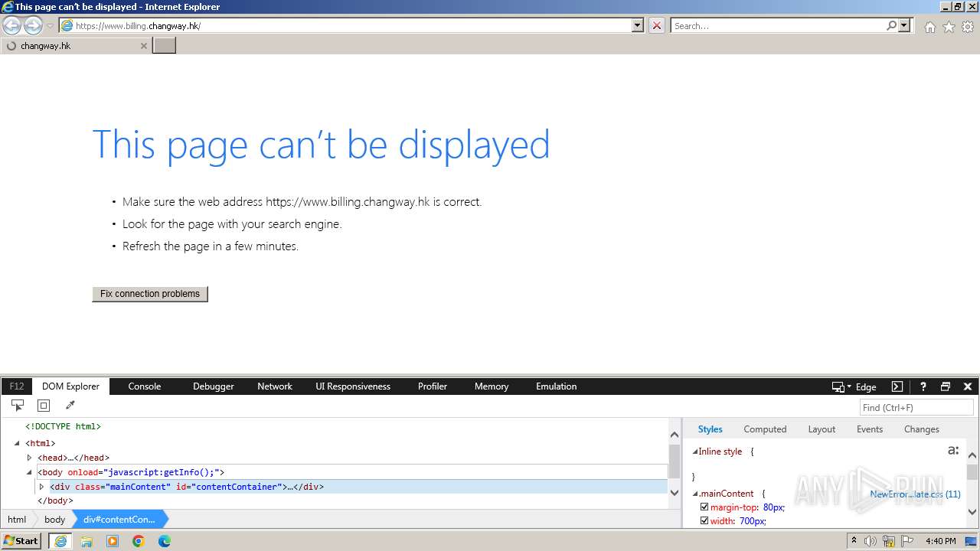Open the address bar dropdown arrow

coord(638,25)
